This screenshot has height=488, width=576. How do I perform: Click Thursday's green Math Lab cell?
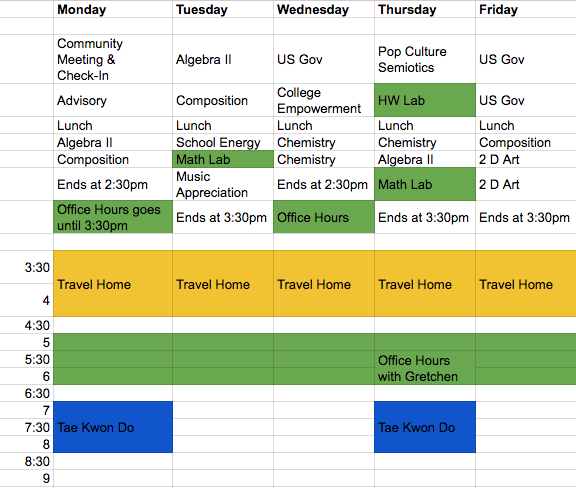coord(425,184)
